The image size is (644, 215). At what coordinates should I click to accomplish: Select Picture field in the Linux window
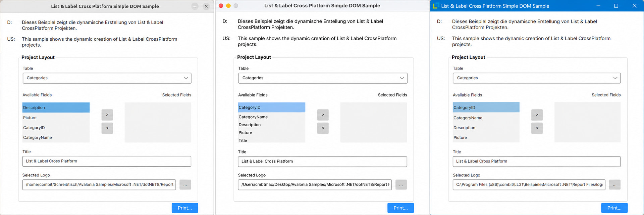pos(56,118)
